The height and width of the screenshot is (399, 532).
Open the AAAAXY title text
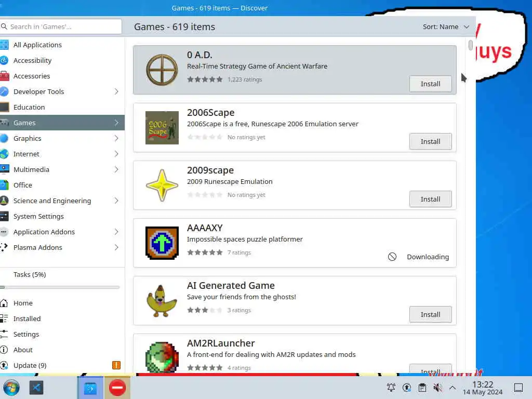click(205, 228)
